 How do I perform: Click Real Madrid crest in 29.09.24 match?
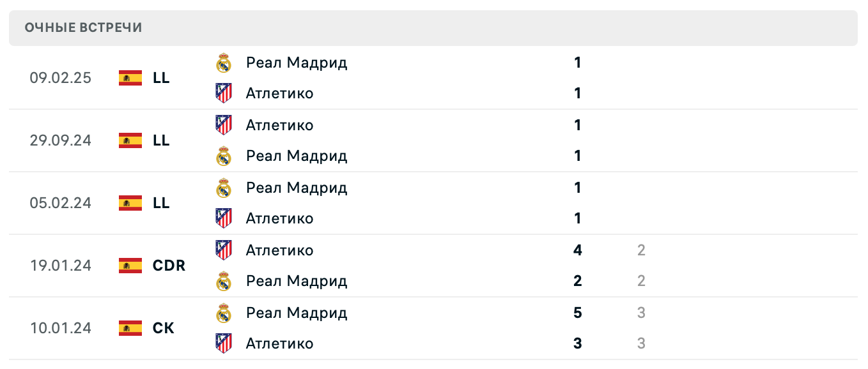point(223,156)
